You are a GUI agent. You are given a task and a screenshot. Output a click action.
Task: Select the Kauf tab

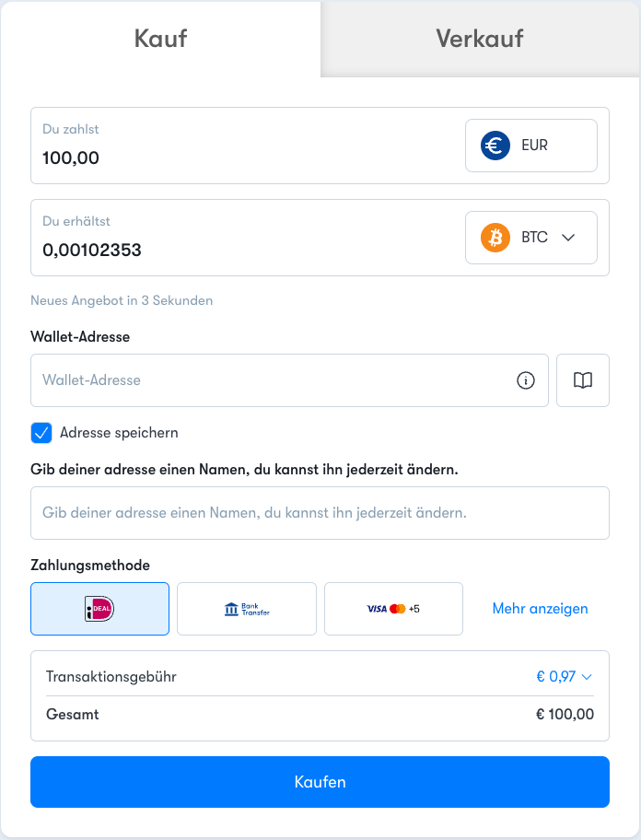(x=160, y=39)
